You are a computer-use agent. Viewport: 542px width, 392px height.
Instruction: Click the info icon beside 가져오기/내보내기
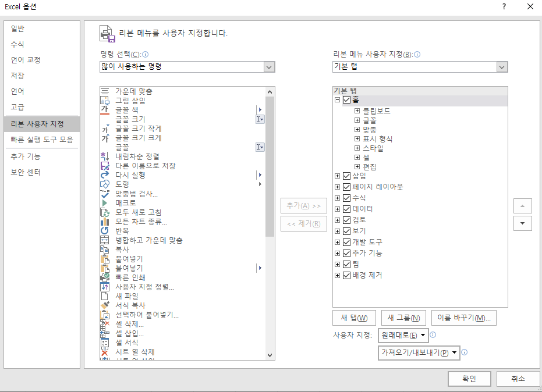click(x=465, y=352)
